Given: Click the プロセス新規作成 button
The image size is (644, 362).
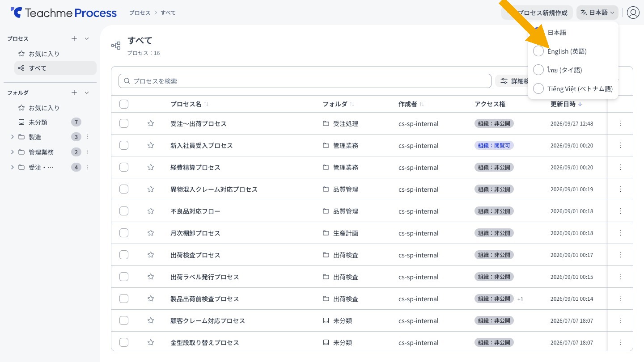Looking at the screenshot, I should (537, 13).
